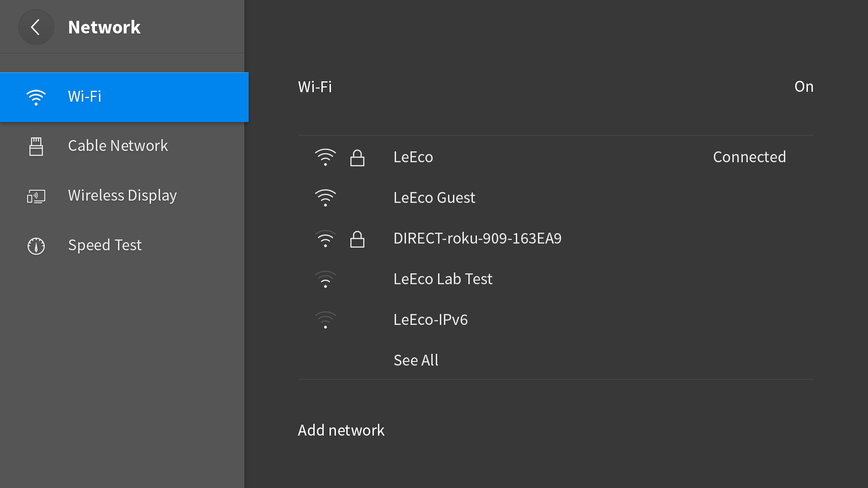The height and width of the screenshot is (488, 868).
Task: Click signal icon next to LeEco Guest
Action: pyautogui.click(x=325, y=198)
